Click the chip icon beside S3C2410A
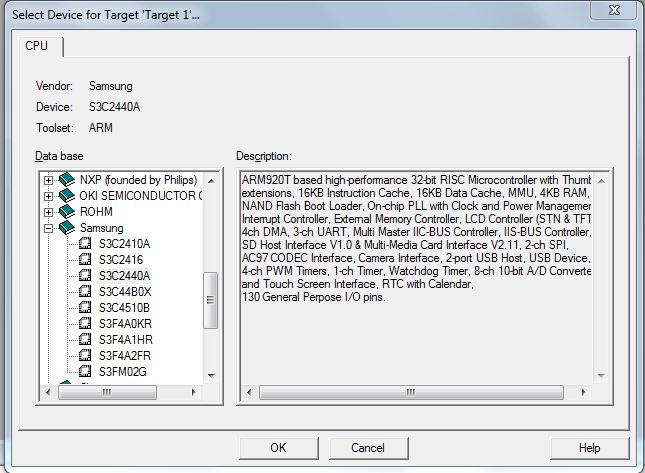Image resolution: width=645 pixels, height=473 pixels. pyautogui.click(x=85, y=243)
